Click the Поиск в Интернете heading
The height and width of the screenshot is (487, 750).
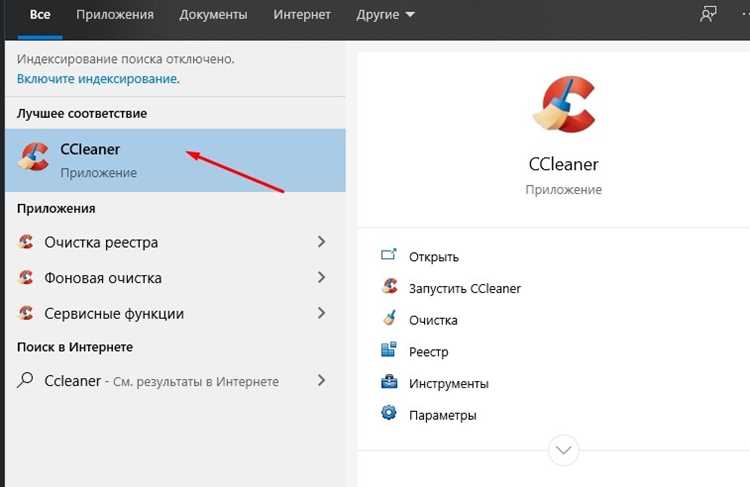pyautogui.click(x=75, y=347)
